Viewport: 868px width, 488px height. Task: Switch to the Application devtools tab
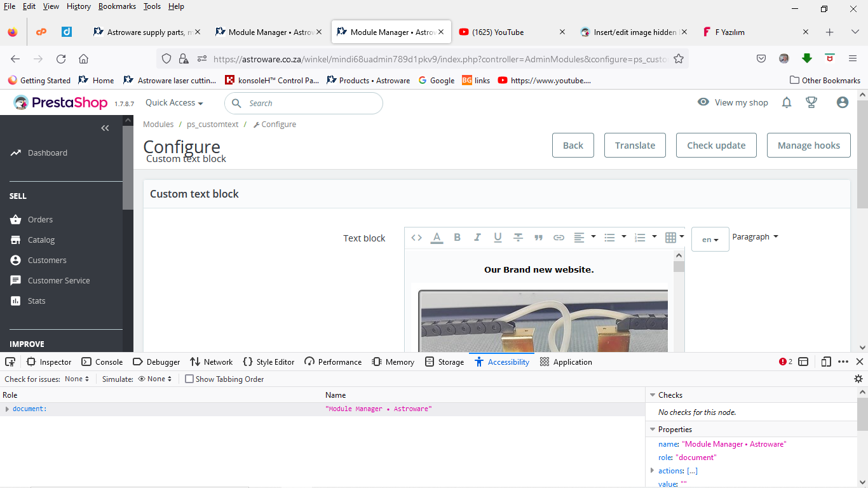click(566, 362)
